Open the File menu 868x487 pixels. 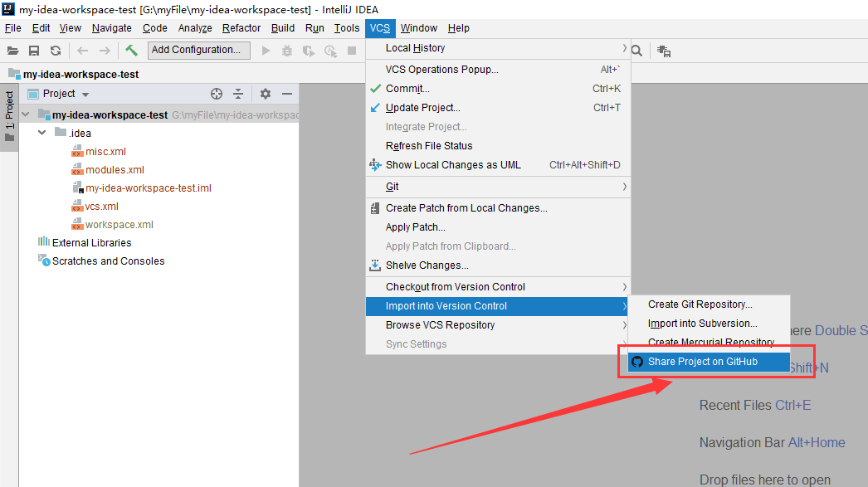[12, 27]
